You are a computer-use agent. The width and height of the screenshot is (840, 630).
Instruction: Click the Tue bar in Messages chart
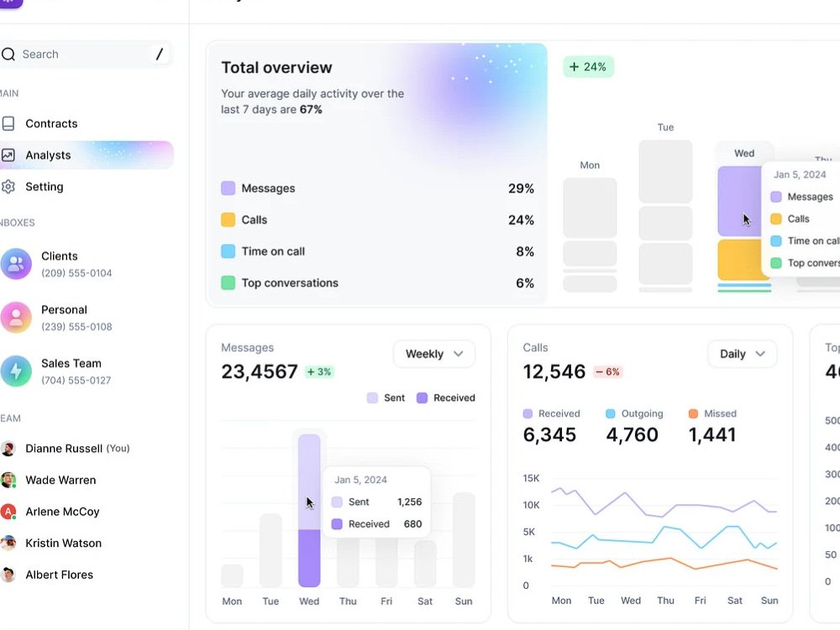click(270, 550)
